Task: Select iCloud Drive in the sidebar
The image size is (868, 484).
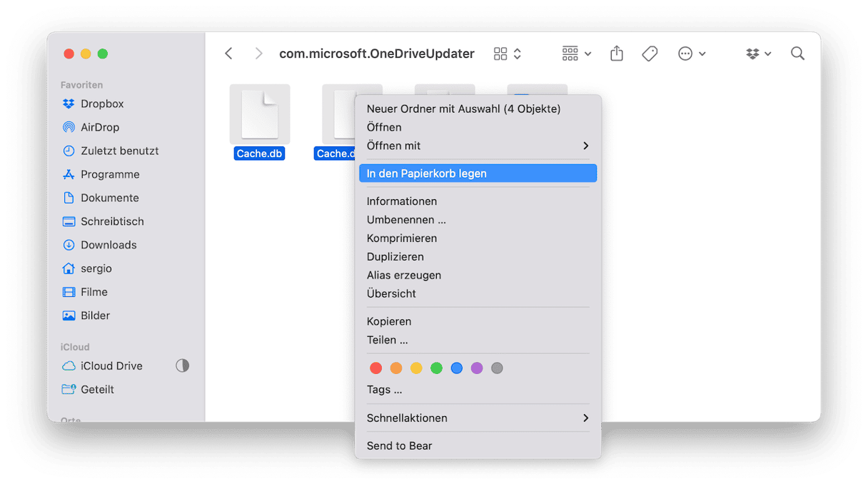Action: click(x=102, y=365)
